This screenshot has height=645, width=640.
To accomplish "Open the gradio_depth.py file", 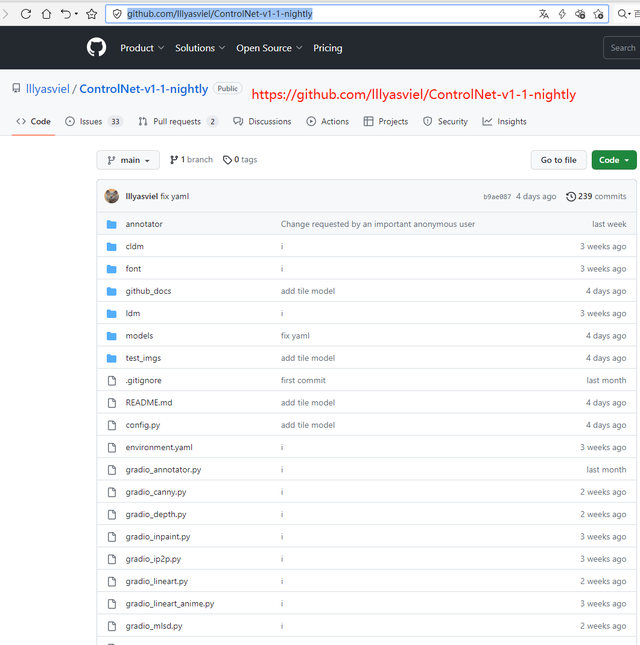I will [x=156, y=514].
